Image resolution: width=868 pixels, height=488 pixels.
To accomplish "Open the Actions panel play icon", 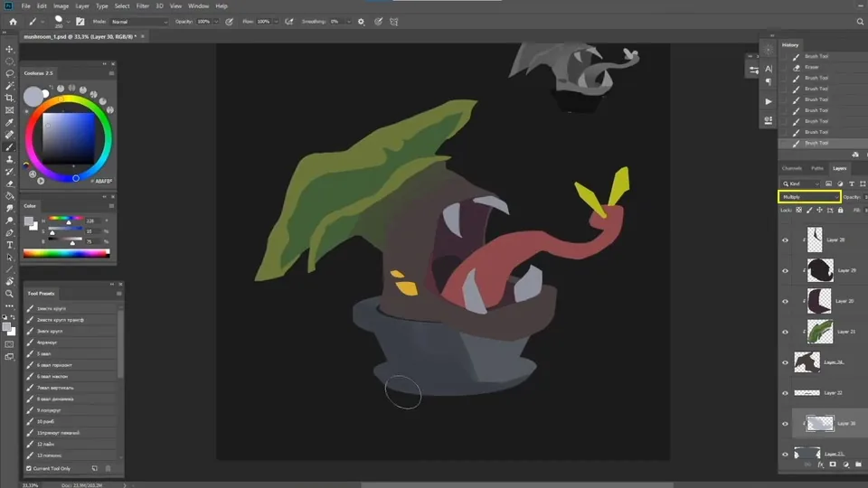I will [x=769, y=102].
